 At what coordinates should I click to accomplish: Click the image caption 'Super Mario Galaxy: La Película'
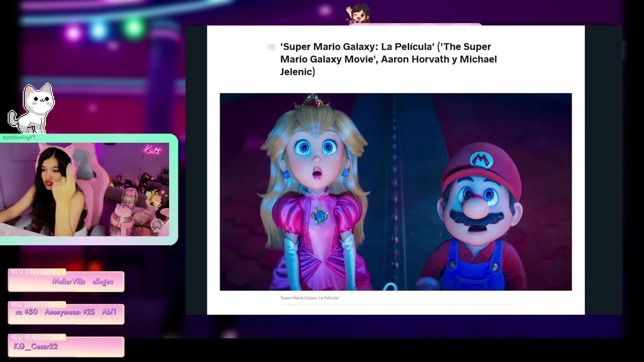click(x=309, y=298)
